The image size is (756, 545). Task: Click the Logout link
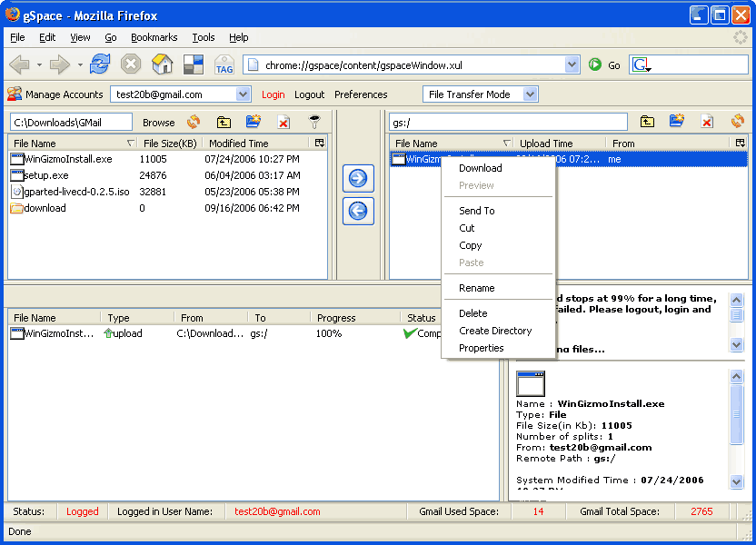point(309,94)
